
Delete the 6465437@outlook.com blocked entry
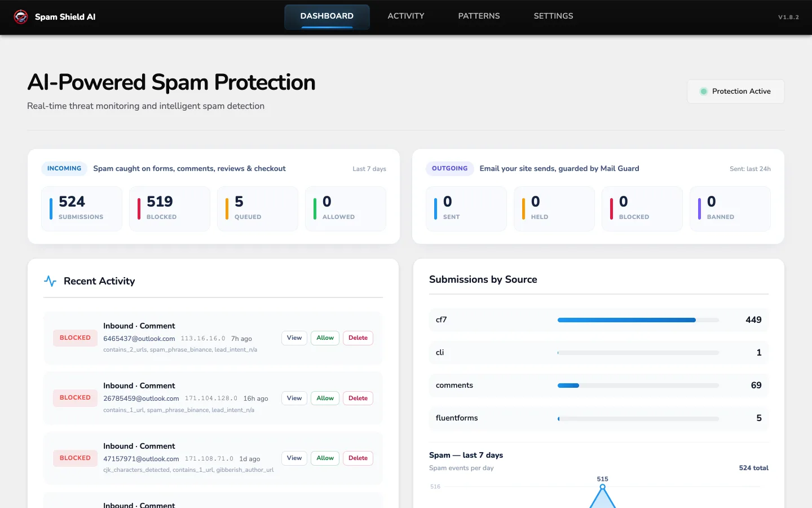coord(358,338)
